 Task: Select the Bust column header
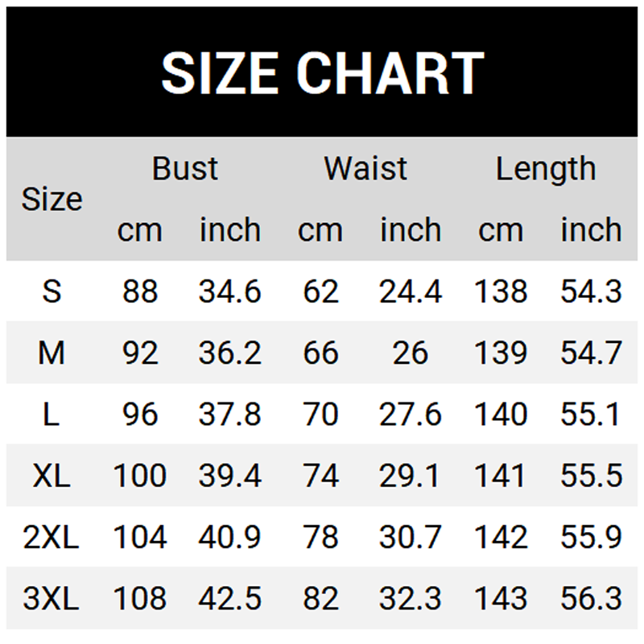pos(185,169)
